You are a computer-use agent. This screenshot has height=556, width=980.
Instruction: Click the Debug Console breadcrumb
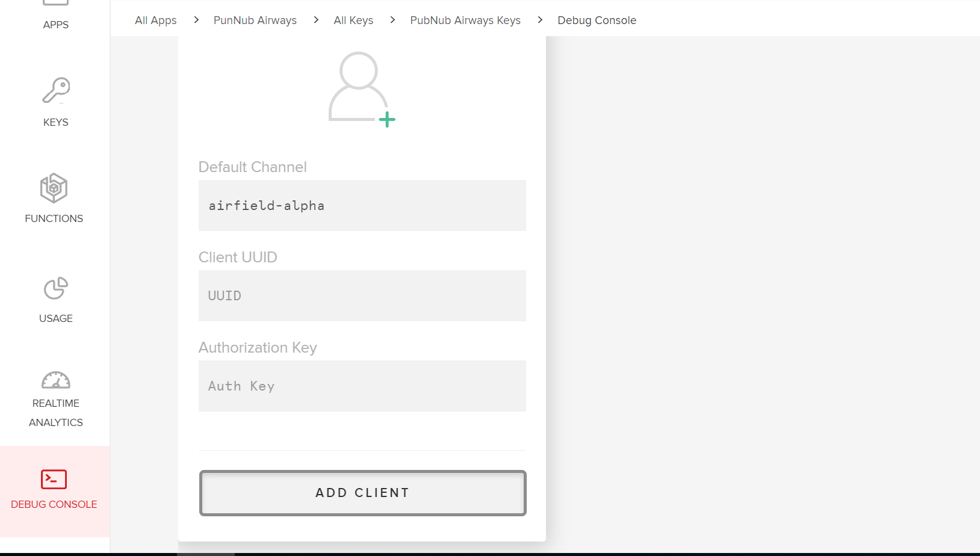(597, 20)
